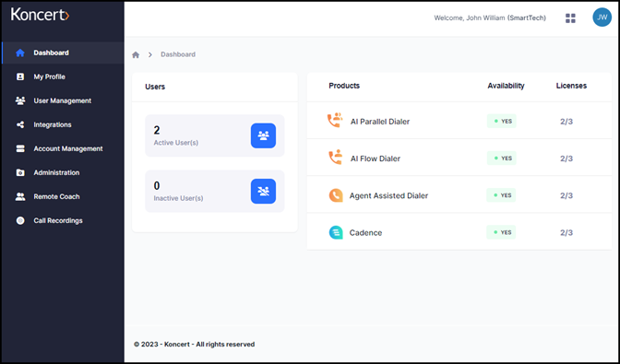The height and width of the screenshot is (364, 620).
Task: Click the breadcrumb chevron separator
Action: click(150, 55)
